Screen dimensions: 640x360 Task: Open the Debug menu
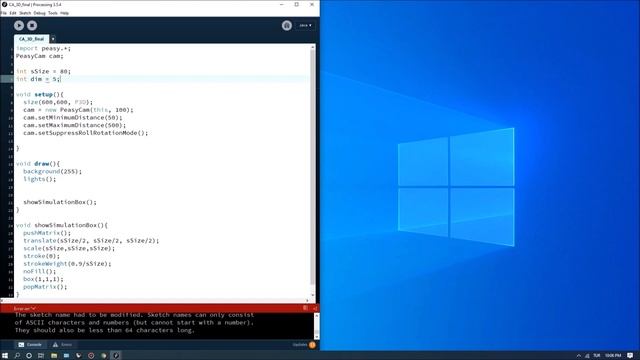pos(40,13)
